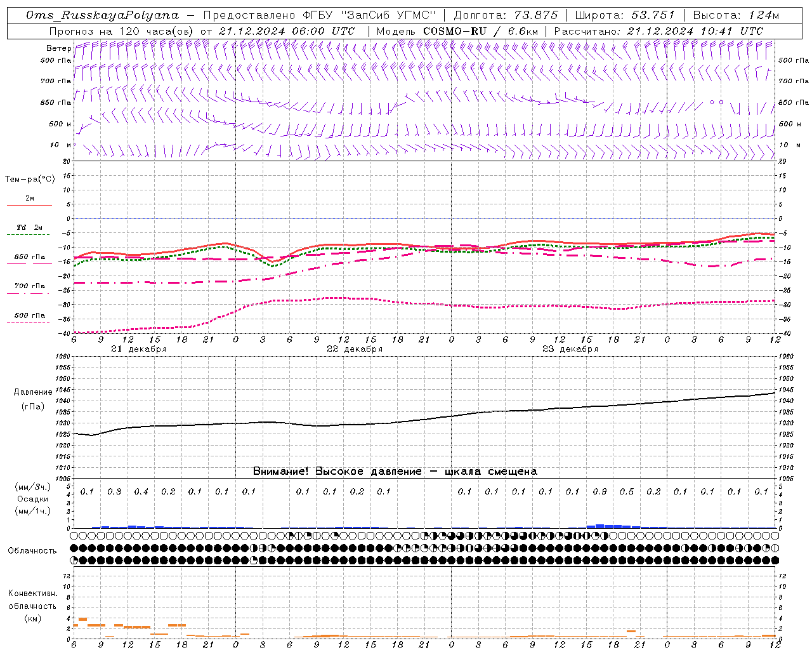
Task: Click the '(гПа)' pressure unit label
Action: (x=33, y=406)
